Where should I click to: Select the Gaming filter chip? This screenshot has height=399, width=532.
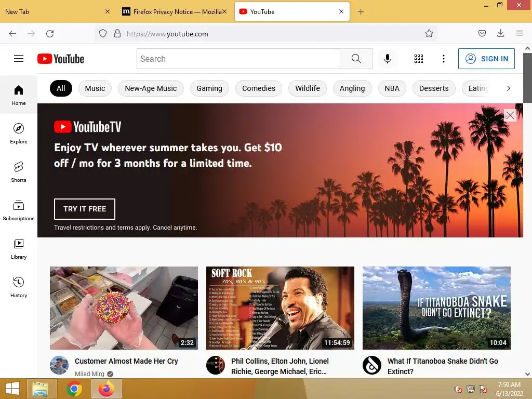coord(209,88)
